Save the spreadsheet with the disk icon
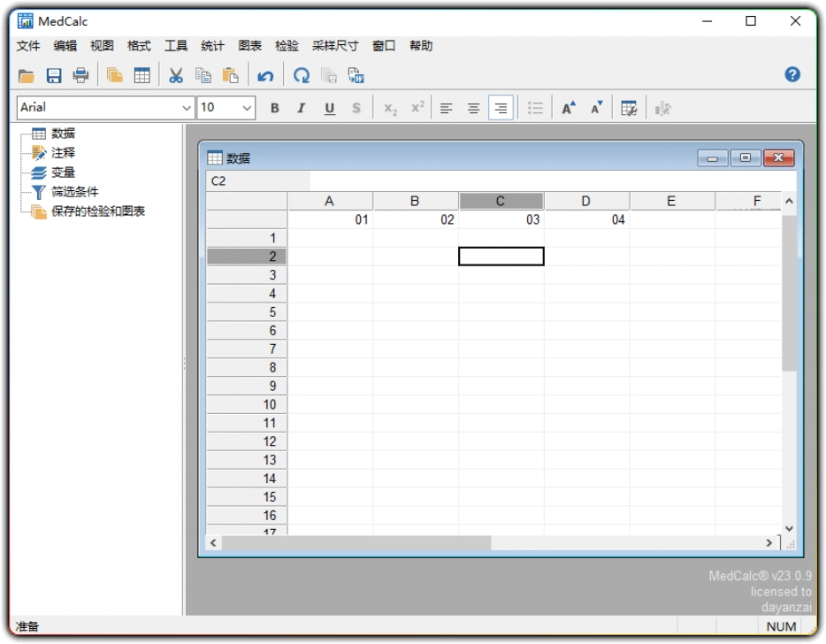The width and height of the screenshot is (826, 644). (x=54, y=75)
